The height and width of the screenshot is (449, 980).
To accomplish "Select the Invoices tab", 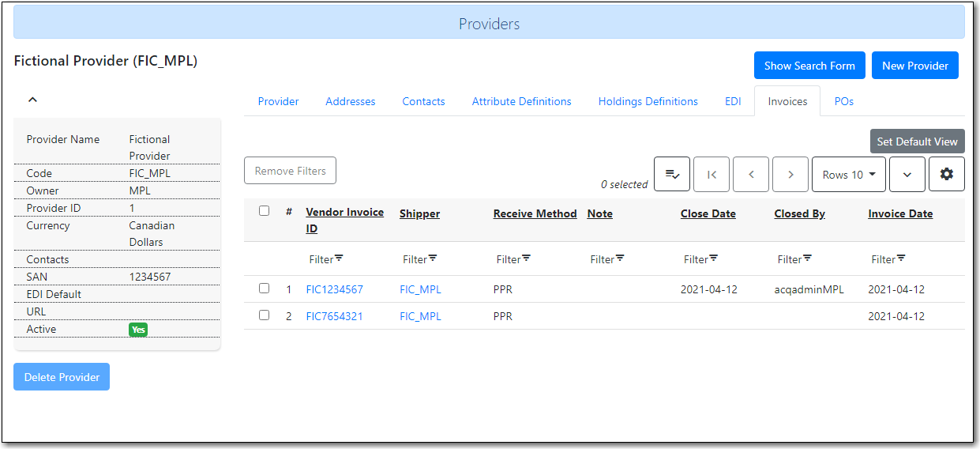I will [787, 101].
